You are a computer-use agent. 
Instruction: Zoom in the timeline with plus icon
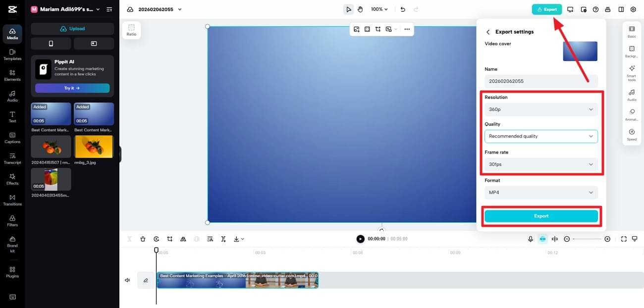(x=607, y=239)
